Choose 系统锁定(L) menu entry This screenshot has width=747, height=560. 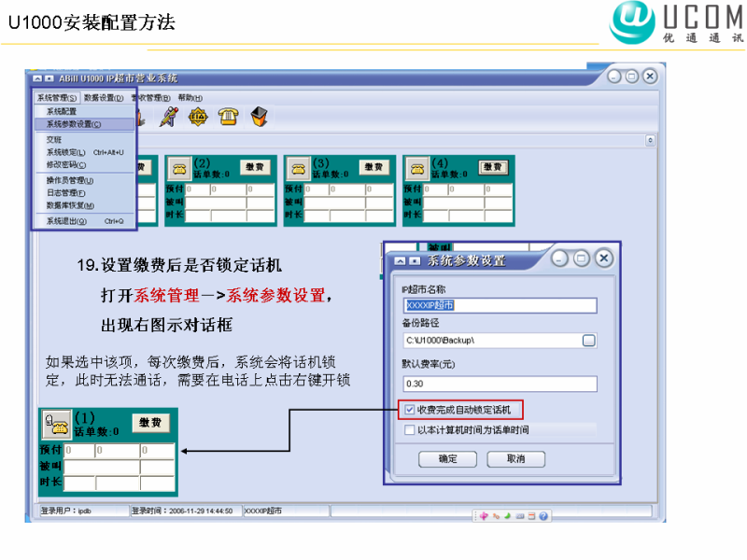click(84, 152)
